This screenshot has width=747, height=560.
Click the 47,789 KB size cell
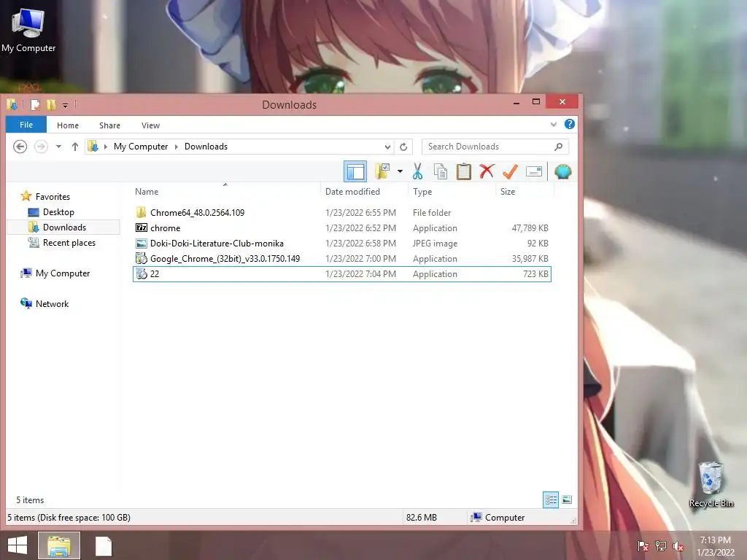coord(530,228)
